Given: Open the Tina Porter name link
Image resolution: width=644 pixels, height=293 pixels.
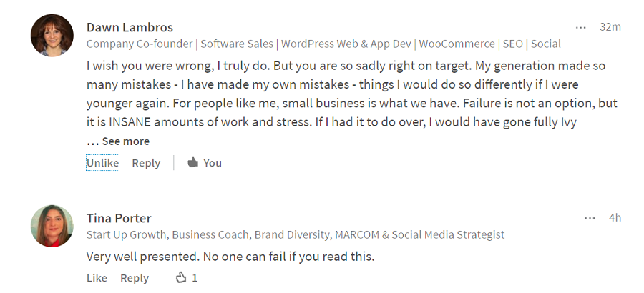Looking at the screenshot, I should point(119,218).
